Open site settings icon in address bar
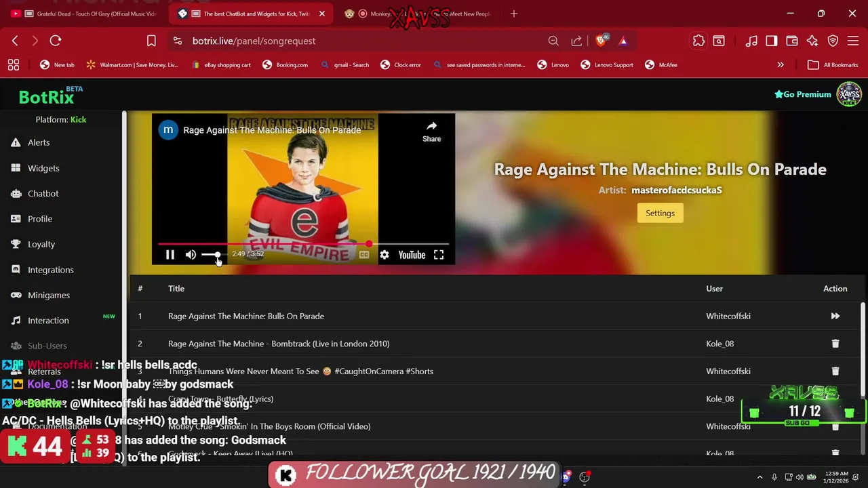This screenshot has height=488, width=868. pos(177,41)
